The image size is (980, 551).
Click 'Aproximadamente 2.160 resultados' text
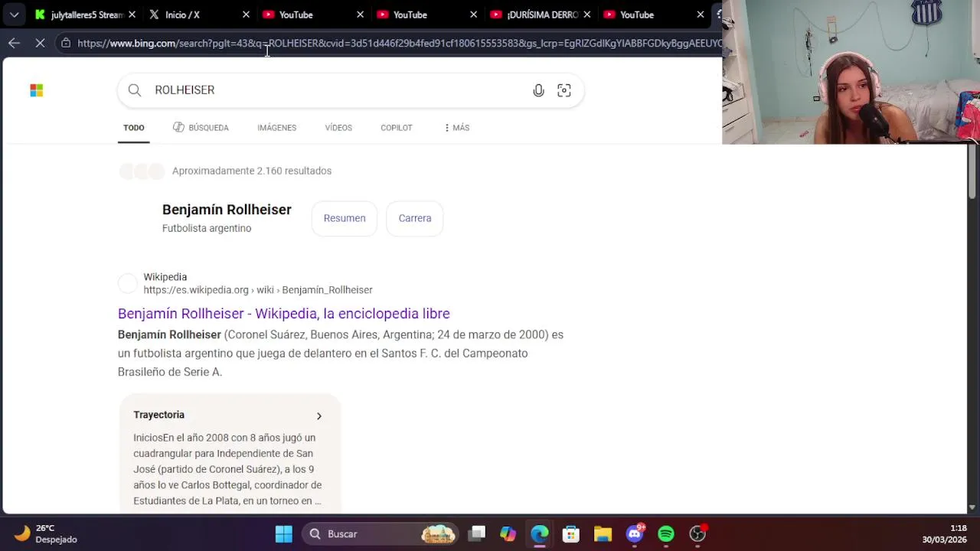click(252, 171)
